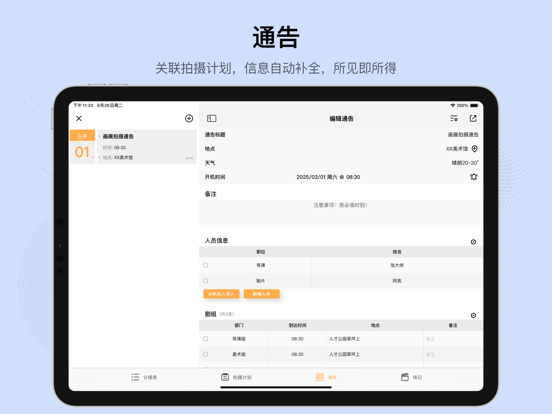The width and height of the screenshot is (552, 414).
Task: Open the map pin beside XX美术馆
Action: tap(475, 149)
